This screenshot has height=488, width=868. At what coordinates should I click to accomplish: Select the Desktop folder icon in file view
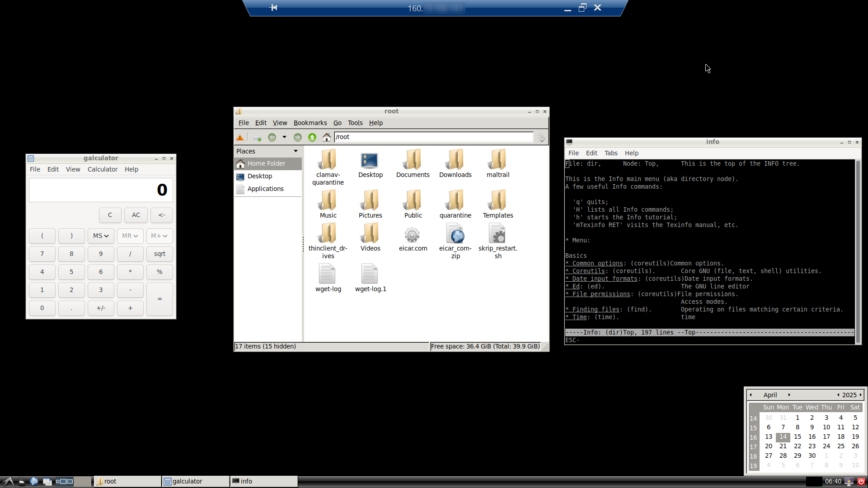[x=370, y=160]
